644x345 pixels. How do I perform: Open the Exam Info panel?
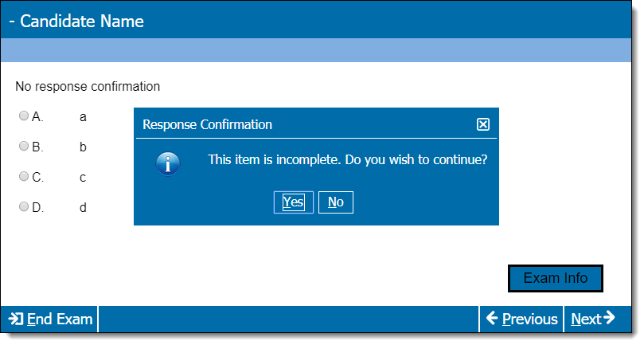coord(556,278)
